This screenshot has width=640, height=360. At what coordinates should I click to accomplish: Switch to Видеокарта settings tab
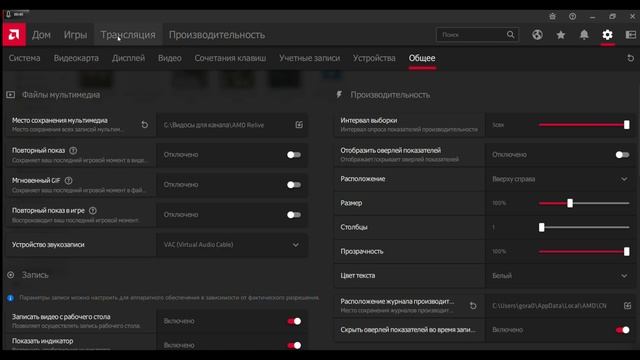click(76, 58)
